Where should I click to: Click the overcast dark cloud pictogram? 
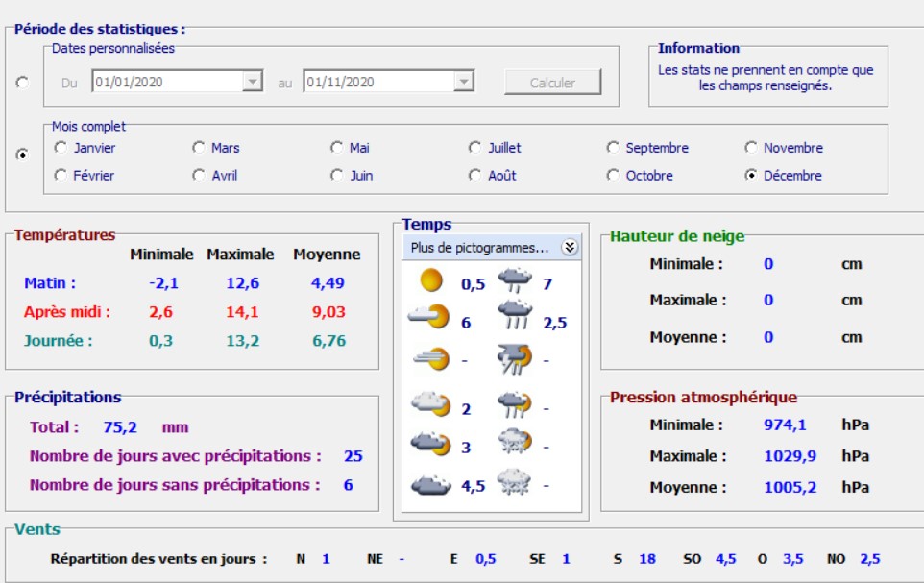[x=431, y=485]
